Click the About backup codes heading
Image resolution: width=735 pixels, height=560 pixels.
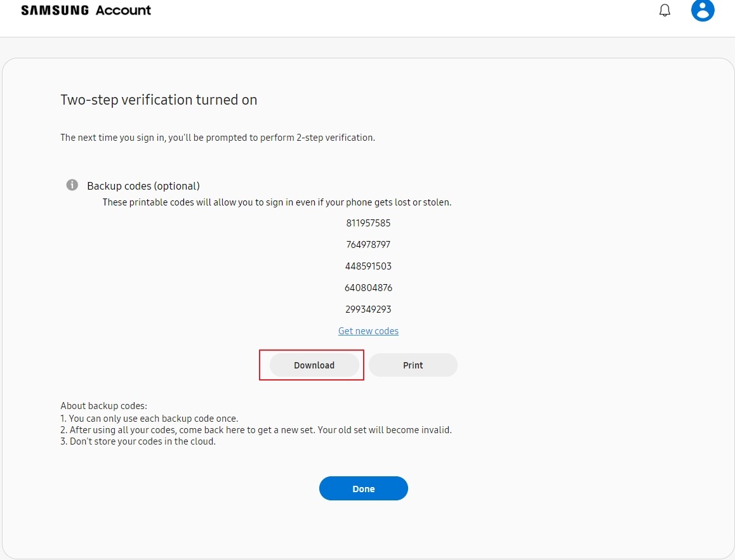coord(103,406)
